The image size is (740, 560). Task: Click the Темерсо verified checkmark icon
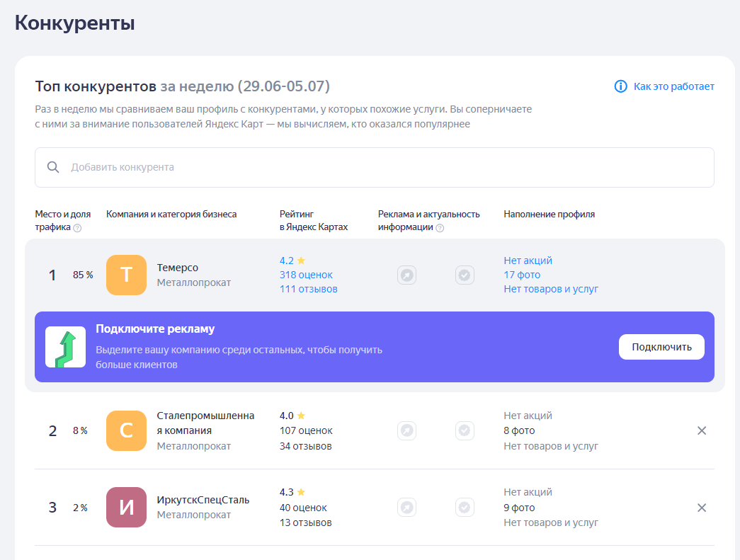(465, 275)
